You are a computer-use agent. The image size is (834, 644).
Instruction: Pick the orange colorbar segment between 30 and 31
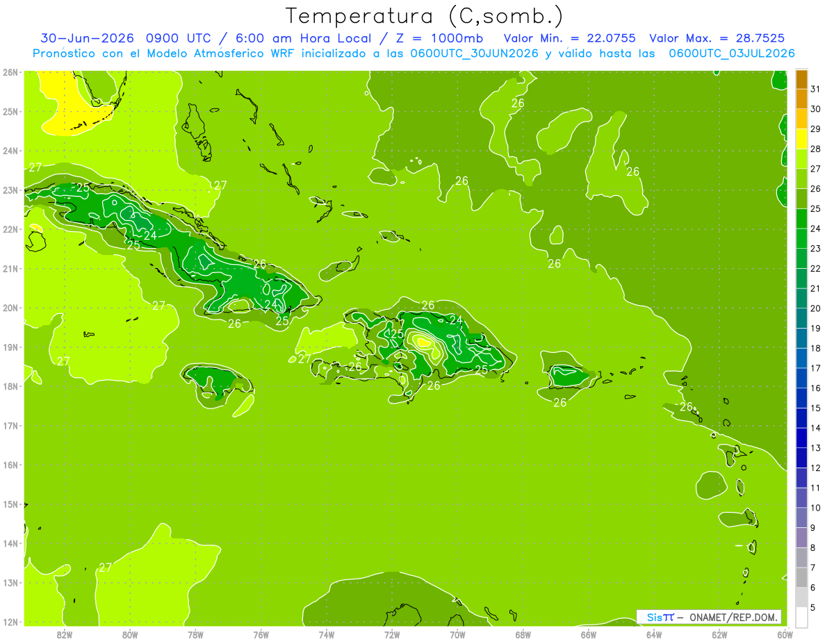pos(801,99)
